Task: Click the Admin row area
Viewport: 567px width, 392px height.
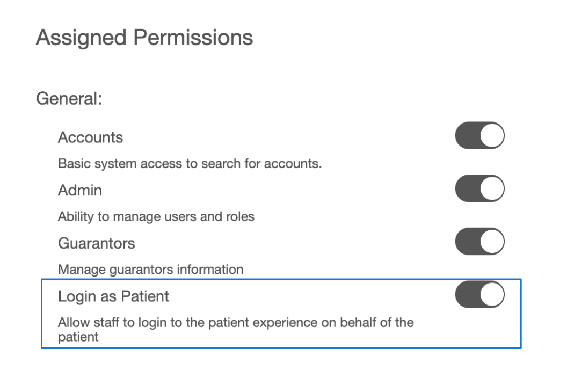Action: point(268,190)
